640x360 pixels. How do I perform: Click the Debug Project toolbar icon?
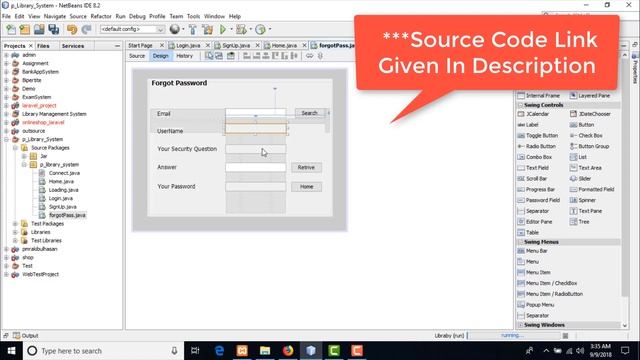pyautogui.click(x=242, y=29)
